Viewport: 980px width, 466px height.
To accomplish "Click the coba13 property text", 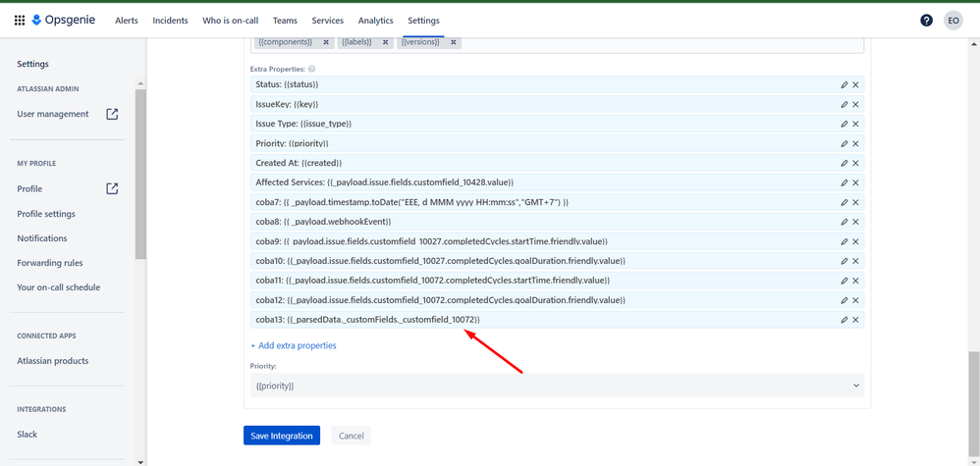I will pos(367,320).
